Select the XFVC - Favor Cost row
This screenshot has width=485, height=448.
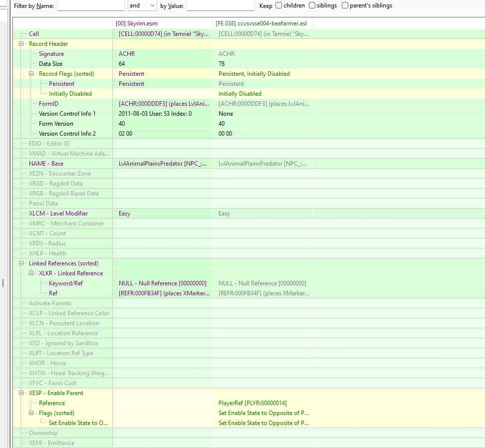[x=52, y=383]
